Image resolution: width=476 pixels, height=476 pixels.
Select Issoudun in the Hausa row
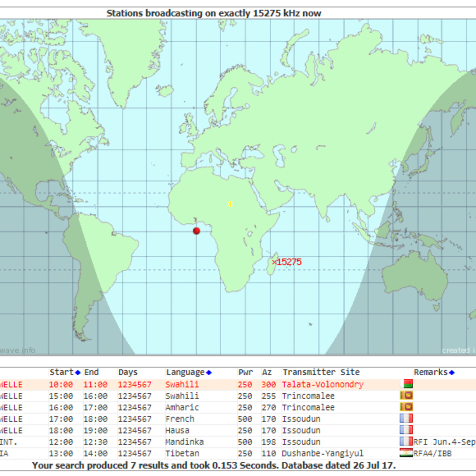301,430
